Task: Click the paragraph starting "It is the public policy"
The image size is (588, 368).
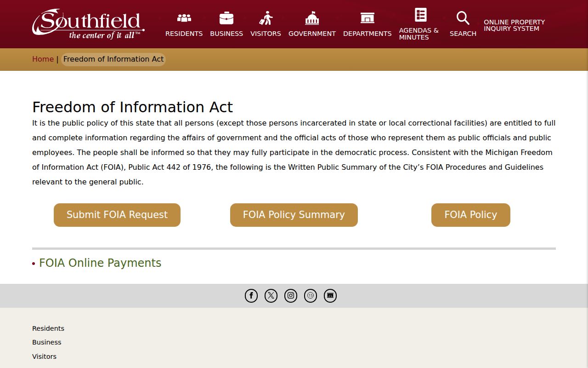Action: (x=294, y=152)
